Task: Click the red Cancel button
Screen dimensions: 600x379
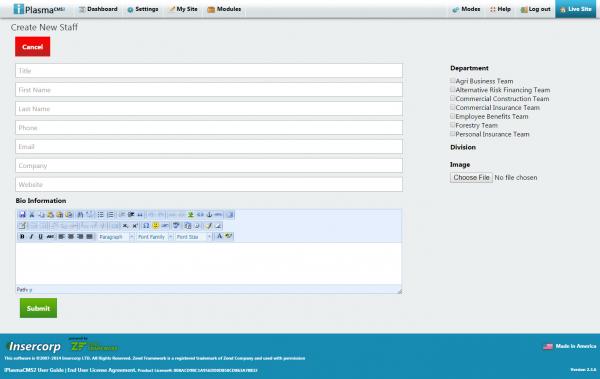Action: click(x=33, y=47)
